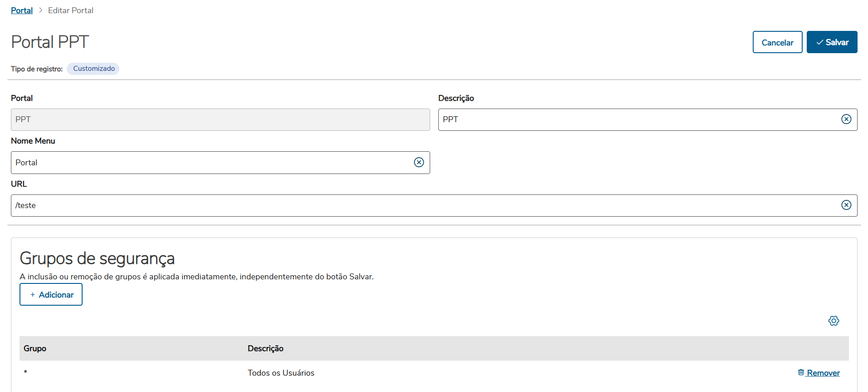Clear the URL field with its X icon
This screenshot has height=392, width=868.
846,205
